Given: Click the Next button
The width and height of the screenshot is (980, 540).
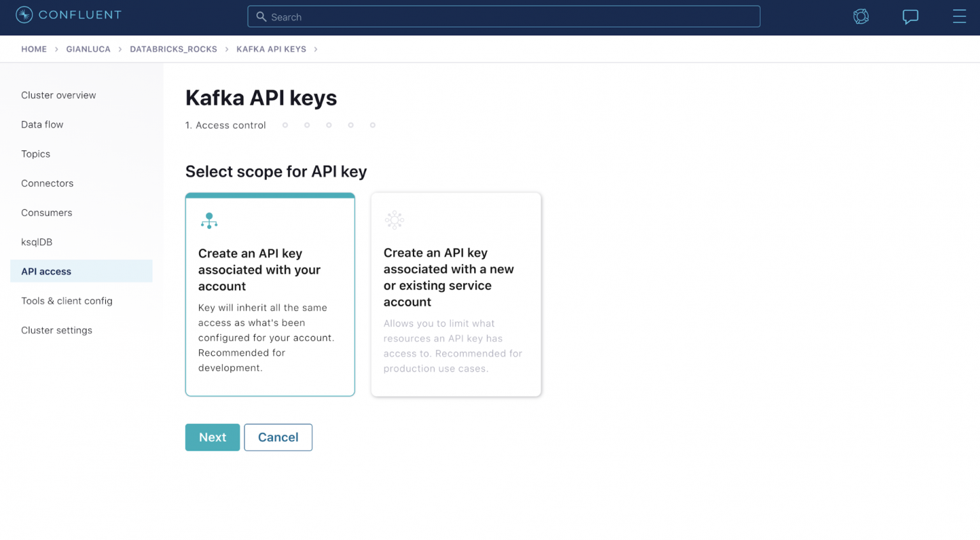Looking at the screenshot, I should click(212, 437).
